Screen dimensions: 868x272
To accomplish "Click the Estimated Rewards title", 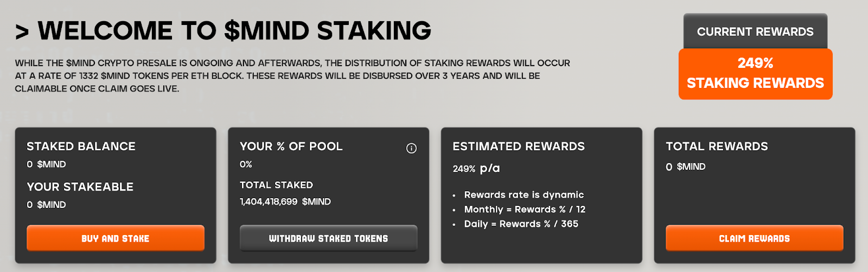I will point(519,147).
